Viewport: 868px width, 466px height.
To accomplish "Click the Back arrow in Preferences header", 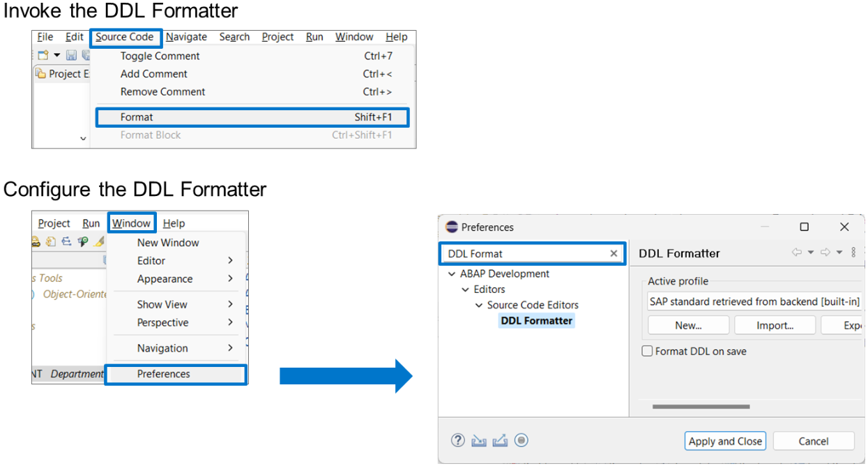I will pos(797,253).
